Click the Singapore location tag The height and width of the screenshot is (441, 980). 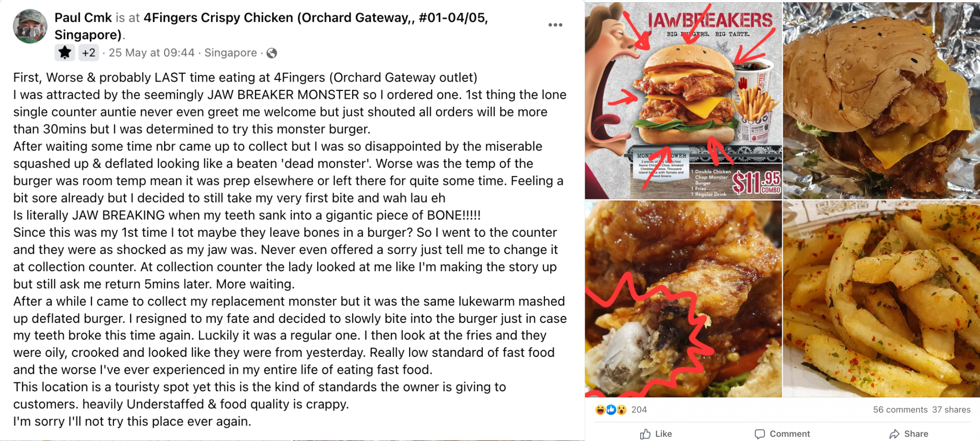coord(230,53)
